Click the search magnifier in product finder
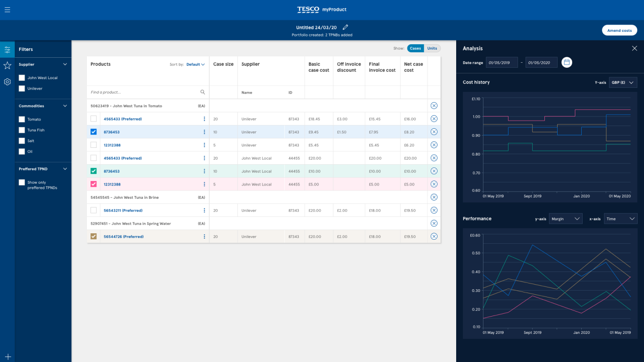 (x=203, y=92)
